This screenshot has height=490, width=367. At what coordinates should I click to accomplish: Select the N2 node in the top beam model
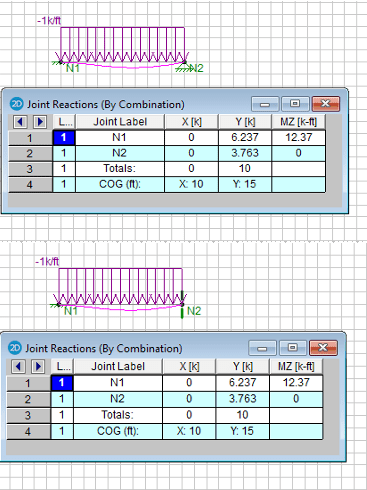[x=185, y=62]
